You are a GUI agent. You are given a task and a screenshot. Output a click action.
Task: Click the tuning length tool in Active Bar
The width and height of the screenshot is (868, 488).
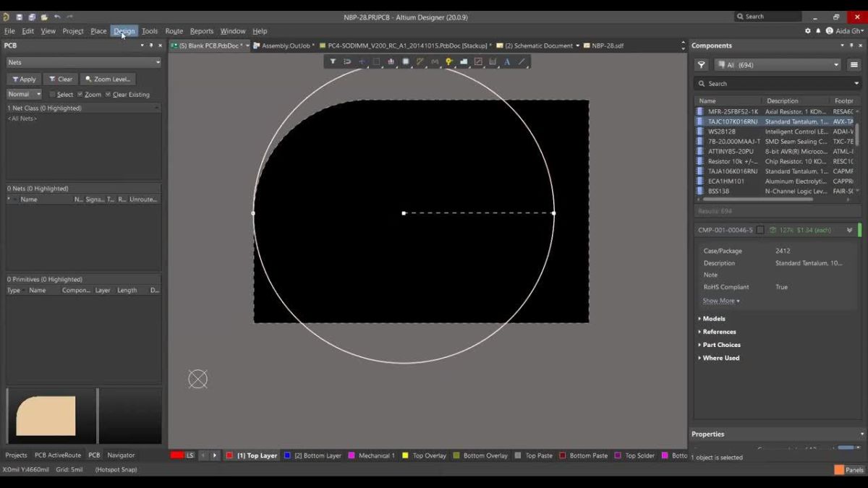435,61
